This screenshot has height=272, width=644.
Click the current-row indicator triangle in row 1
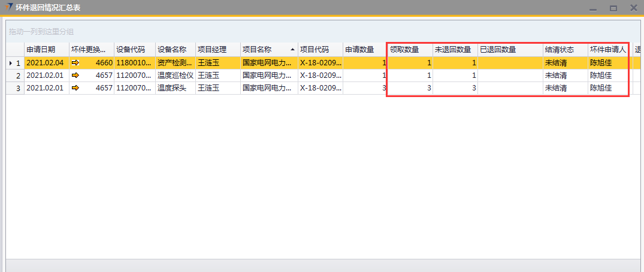click(10, 62)
